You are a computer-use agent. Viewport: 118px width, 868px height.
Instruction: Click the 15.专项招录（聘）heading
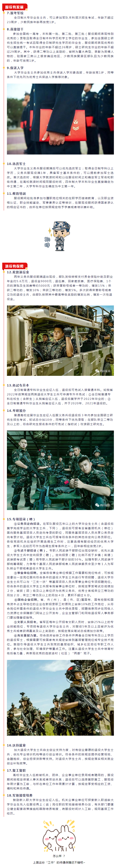pos(21,519)
